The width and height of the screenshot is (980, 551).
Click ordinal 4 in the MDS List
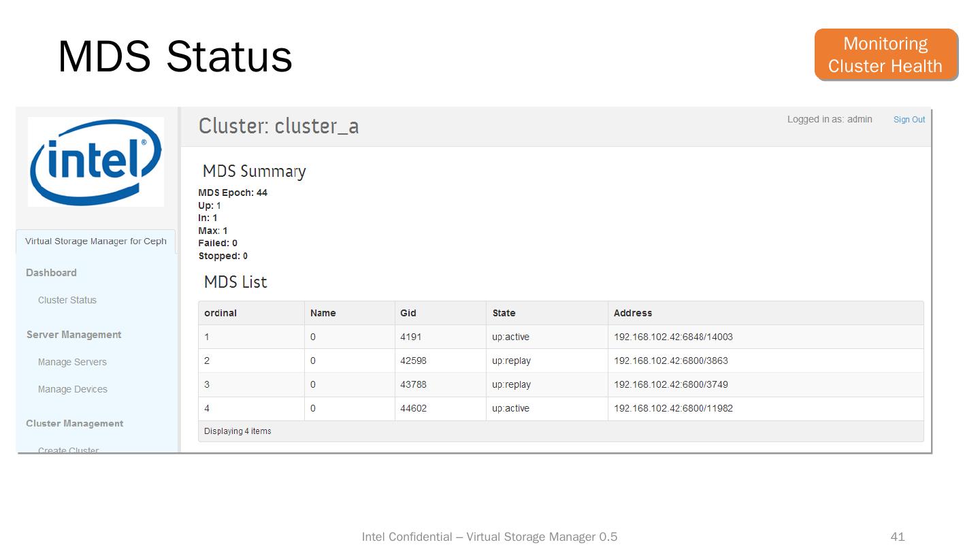pos(207,408)
